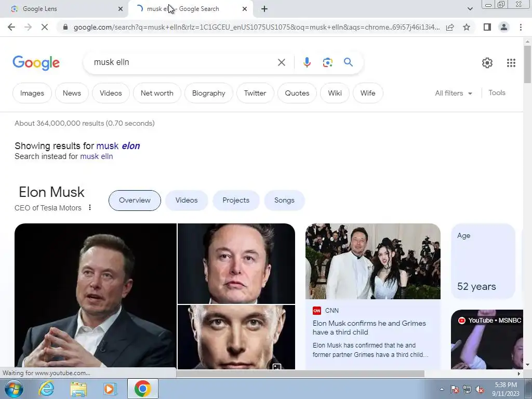
Task: Go back to the previous page
Action: click(x=11, y=27)
